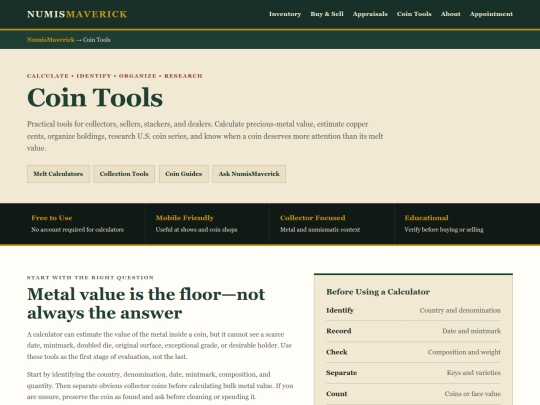The height and width of the screenshot is (405, 540).
Task: Click 'Country and denomination' value
Action: (460, 310)
